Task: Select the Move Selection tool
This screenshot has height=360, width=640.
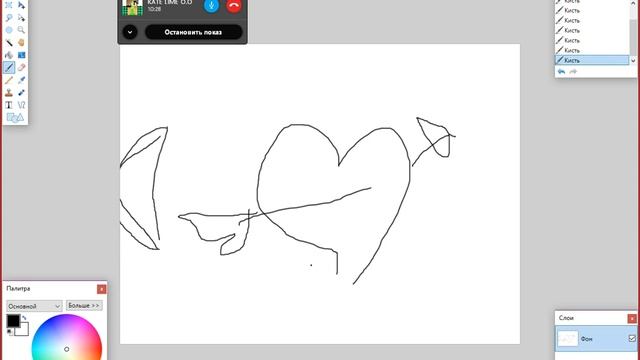Action: pos(21,18)
